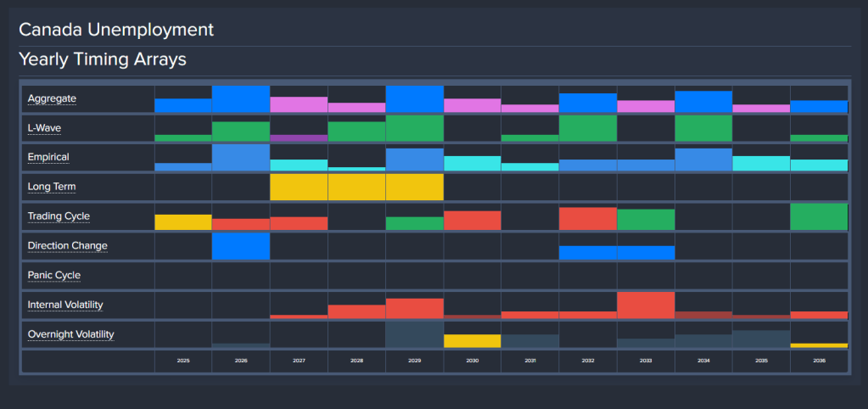Click the Internal Volatility red bar for 2033
This screenshot has width=868, height=409.
pyautogui.click(x=646, y=305)
